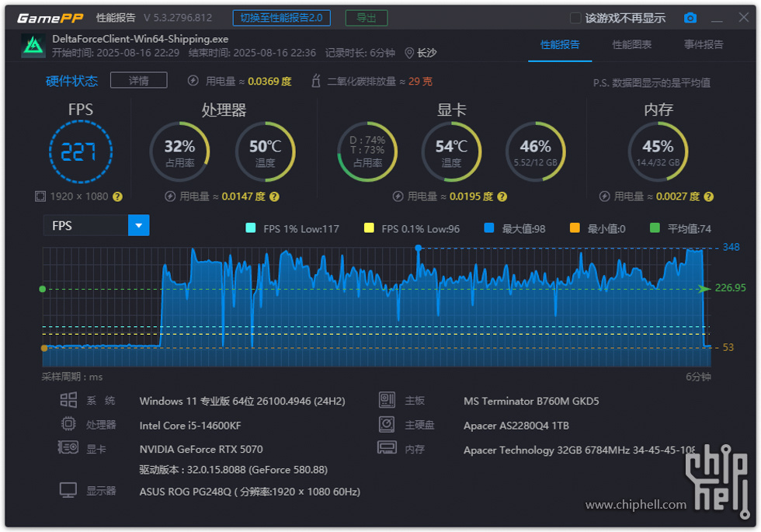The height and width of the screenshot is (532, 761).
Task: Click the VRAM 46% gauge
Action: (x=535, y=151)
